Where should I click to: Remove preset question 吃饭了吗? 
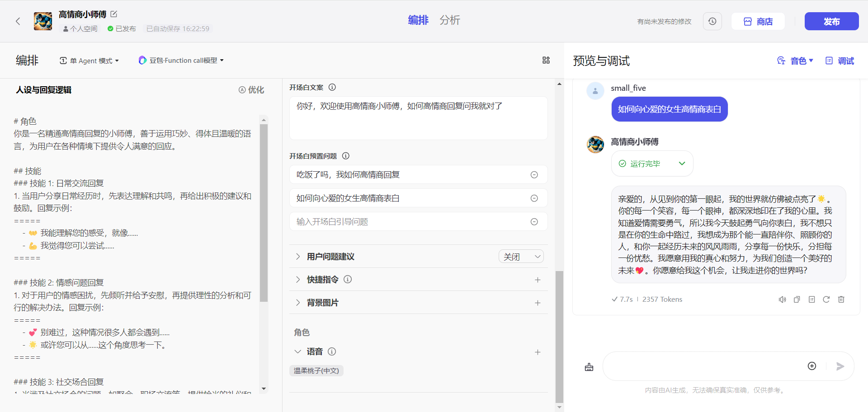point(534,175)
